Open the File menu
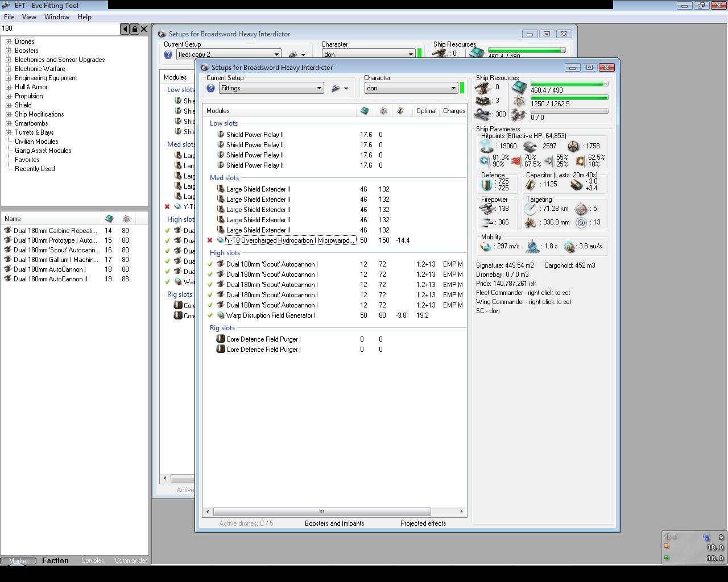This screenshot has height=582, width=728. [x=9, y=17]
